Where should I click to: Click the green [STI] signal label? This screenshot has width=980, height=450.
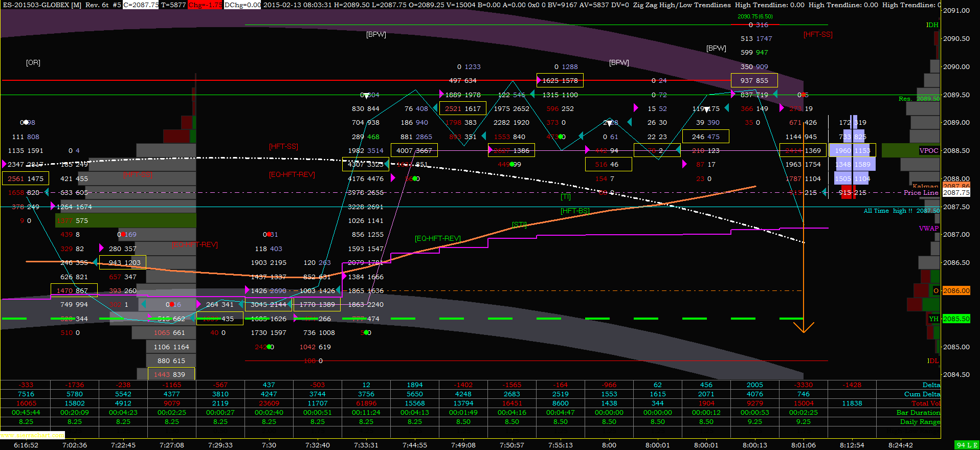(520, 224)
